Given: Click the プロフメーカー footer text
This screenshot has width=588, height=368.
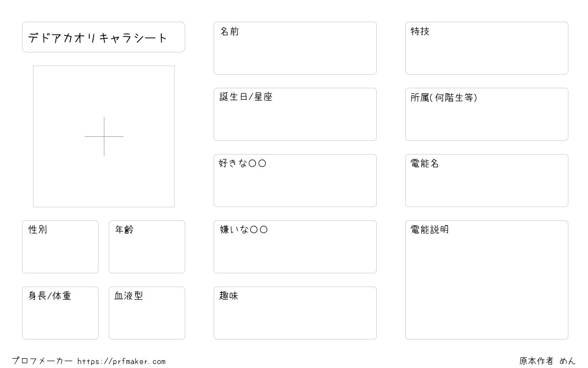Looking at the screenshot, I should point(42,361).
